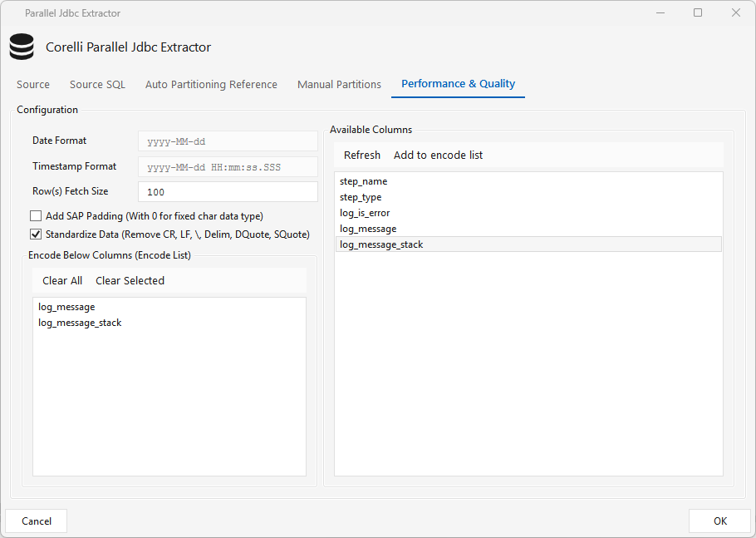Uncheck the Standardize Data checkbox

pos(36,234)
